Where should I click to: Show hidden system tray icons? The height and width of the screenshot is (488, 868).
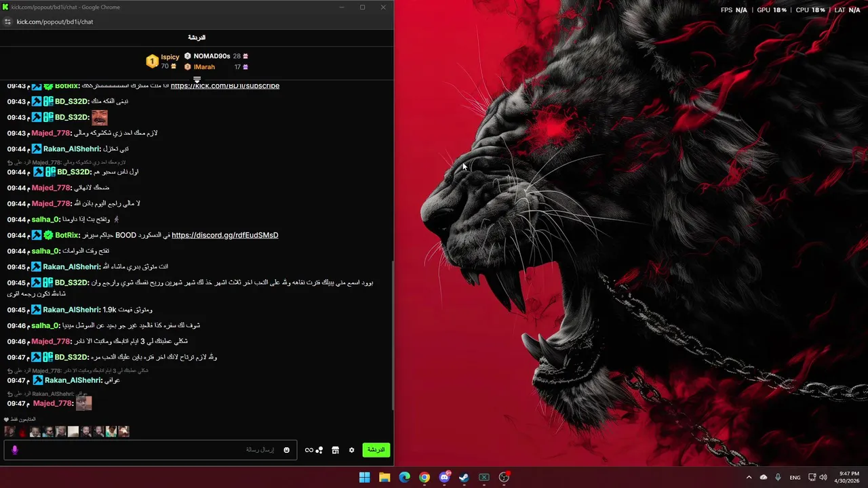(749, 477)
